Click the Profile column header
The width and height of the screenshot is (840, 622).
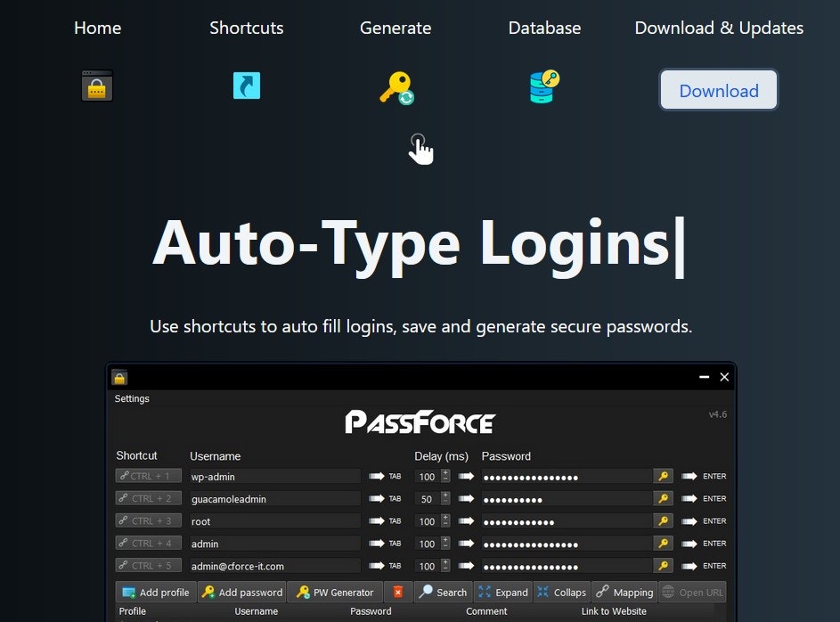click(x=133, y=611)
